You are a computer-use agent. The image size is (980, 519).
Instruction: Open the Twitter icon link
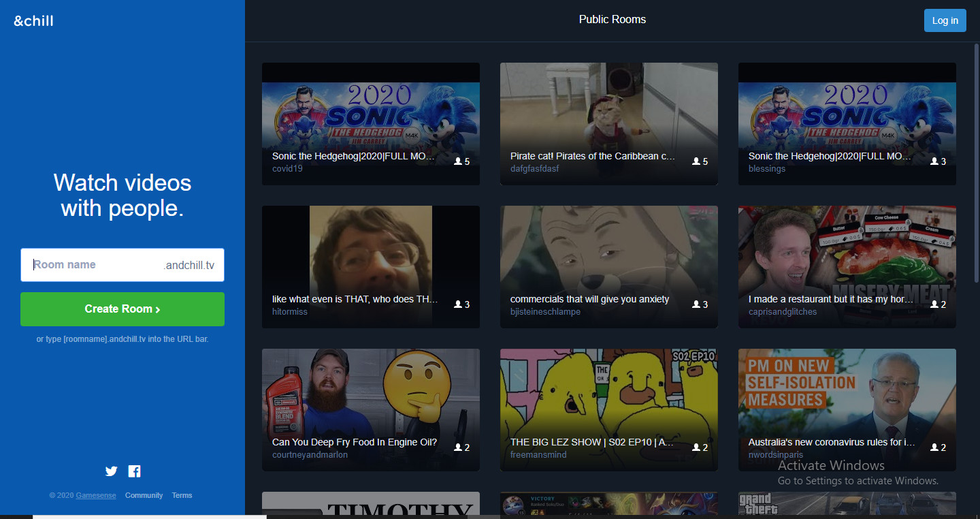coord(112,471)
